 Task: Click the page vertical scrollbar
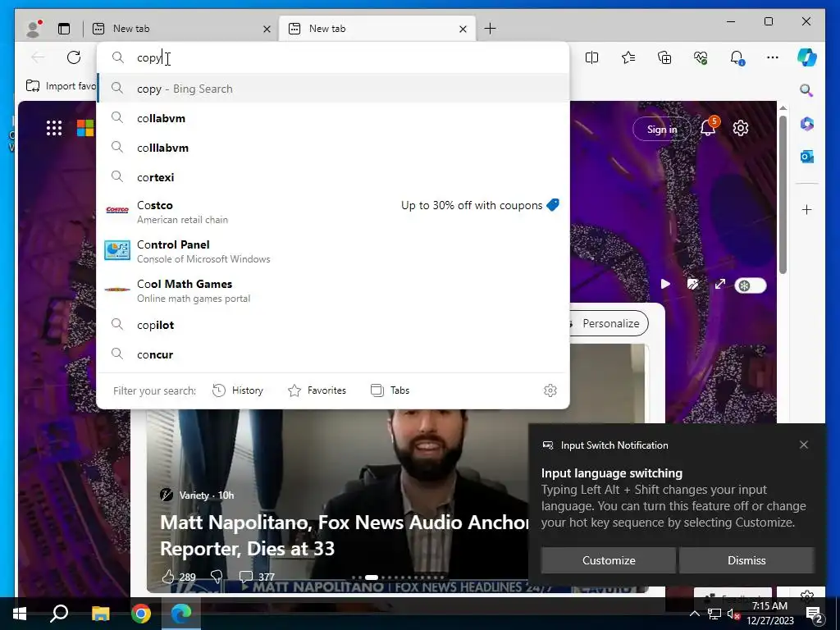[x=783, y=194]
